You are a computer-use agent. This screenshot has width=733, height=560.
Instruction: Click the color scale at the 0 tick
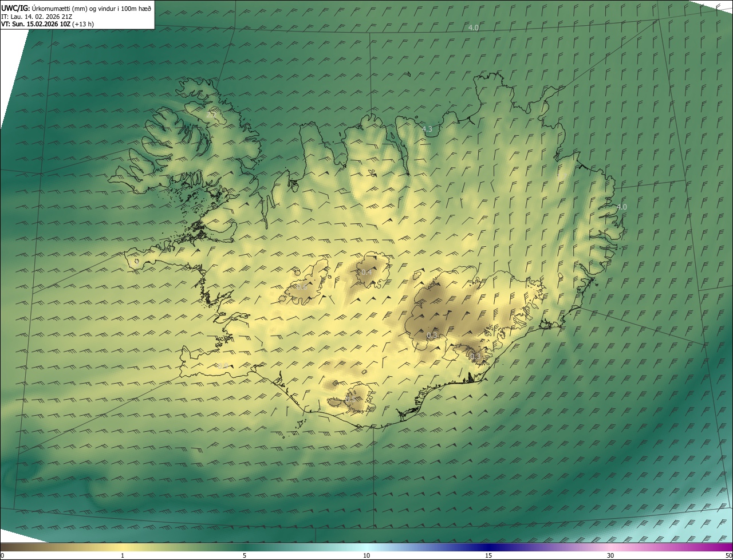2,556
